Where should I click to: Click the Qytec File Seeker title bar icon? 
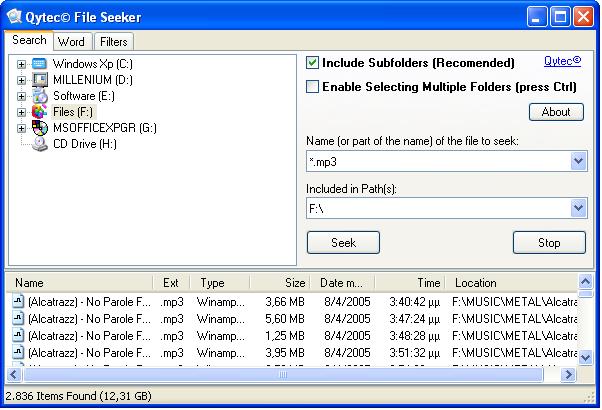coord(15,17)
